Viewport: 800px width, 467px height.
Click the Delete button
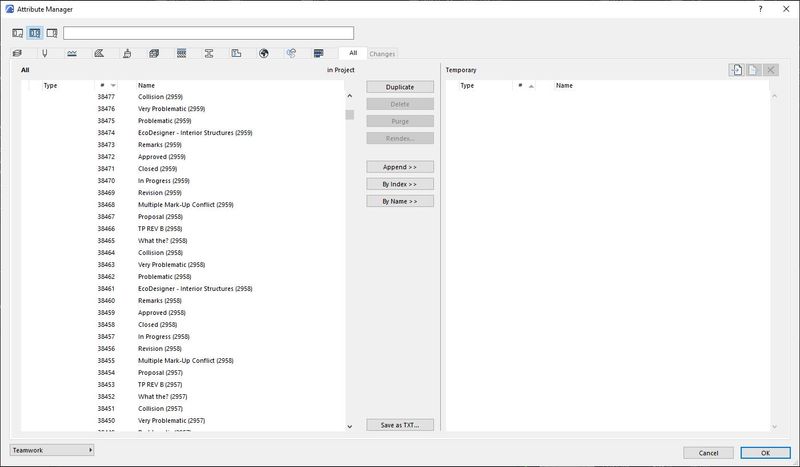click(x=400, y=104)
